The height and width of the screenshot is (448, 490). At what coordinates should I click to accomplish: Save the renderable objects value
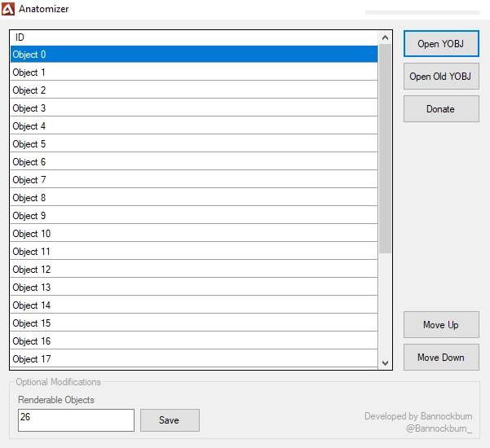click(x=170, y=420)
